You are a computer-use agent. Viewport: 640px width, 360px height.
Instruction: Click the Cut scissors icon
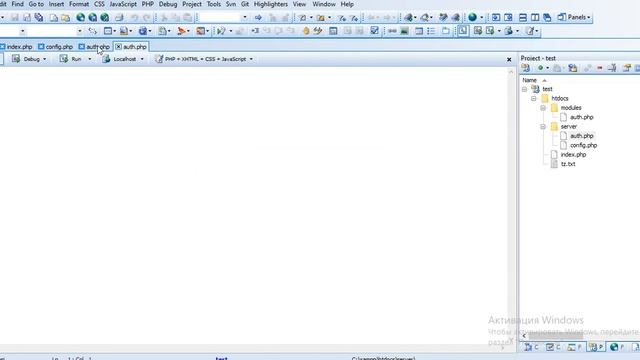click(x=164, y=17)
